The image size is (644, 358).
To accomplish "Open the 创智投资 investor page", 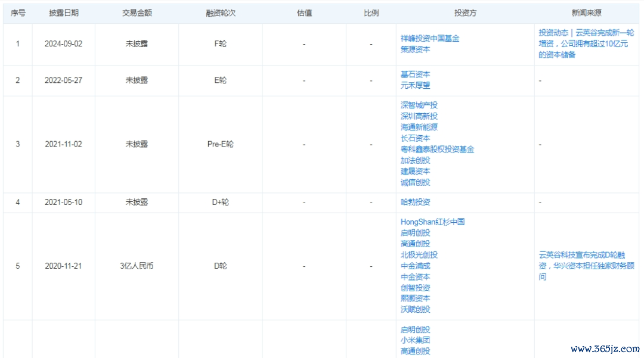I will point(415,288).
